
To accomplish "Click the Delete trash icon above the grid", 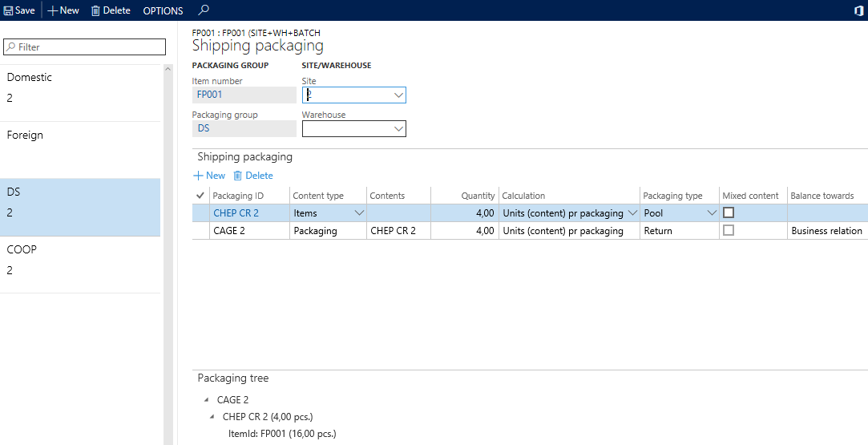I will click(x=237, y=176).
